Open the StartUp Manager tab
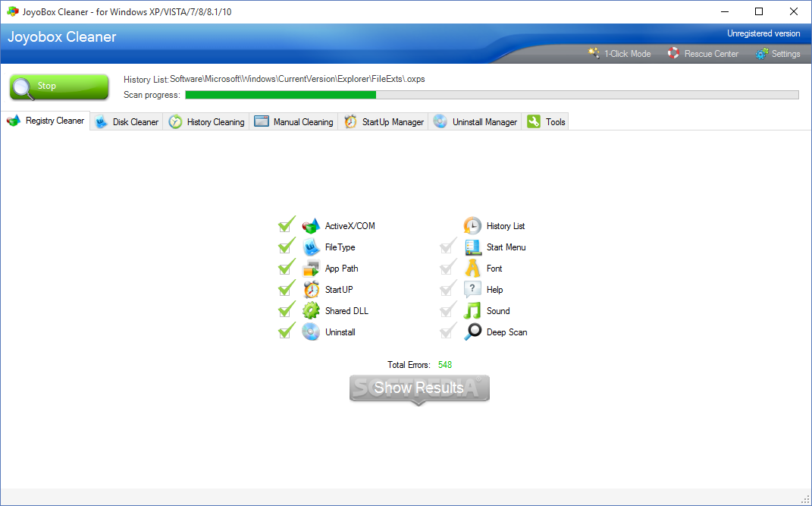Screen dimensions: 812x506 pos(383,121)
